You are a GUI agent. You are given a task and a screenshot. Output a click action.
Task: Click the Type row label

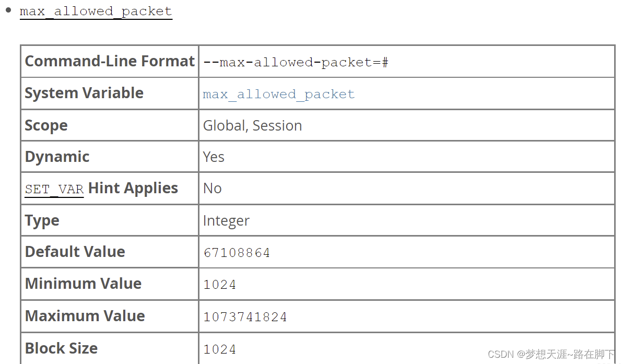pyautogui.click(x=42, y=220)
